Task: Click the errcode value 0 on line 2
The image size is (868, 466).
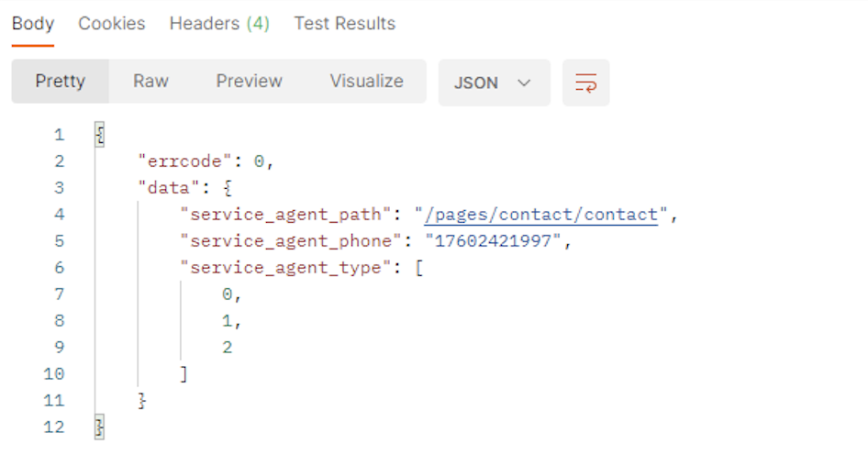Action: 259,161
